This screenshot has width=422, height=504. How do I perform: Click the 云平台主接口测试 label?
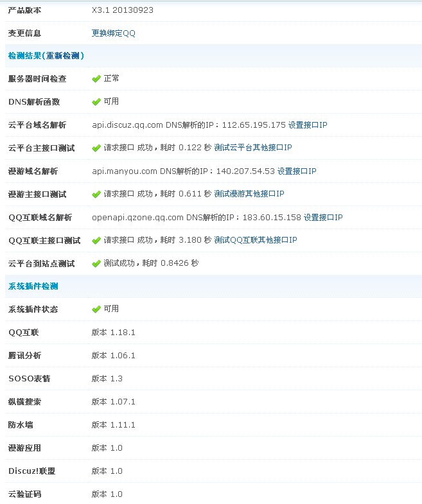(42, 148)
